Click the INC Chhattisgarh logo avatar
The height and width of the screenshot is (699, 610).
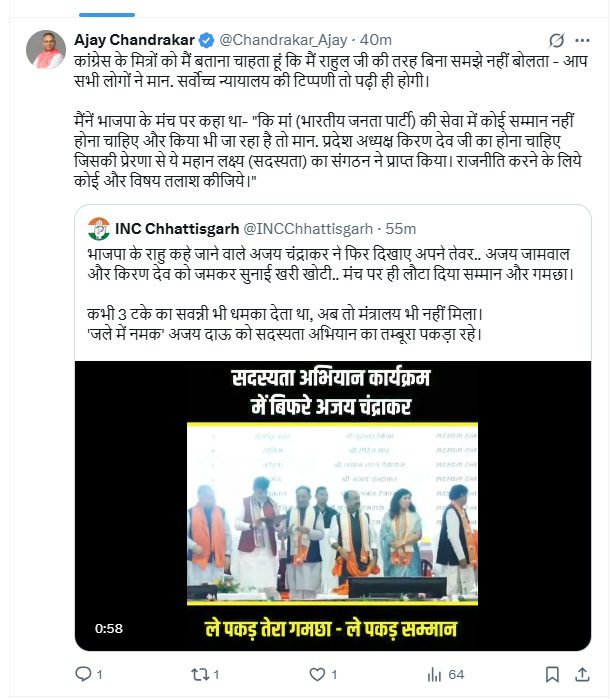pos(99,229)
